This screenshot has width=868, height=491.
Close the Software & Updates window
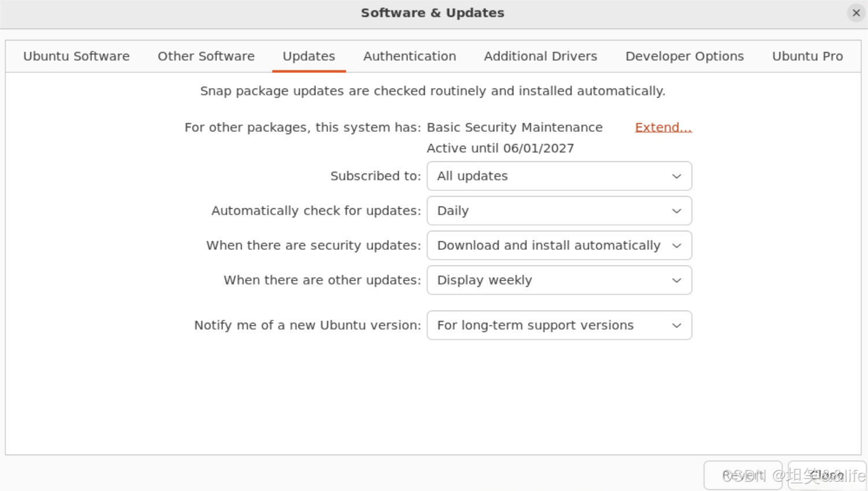tap(856, 13)
